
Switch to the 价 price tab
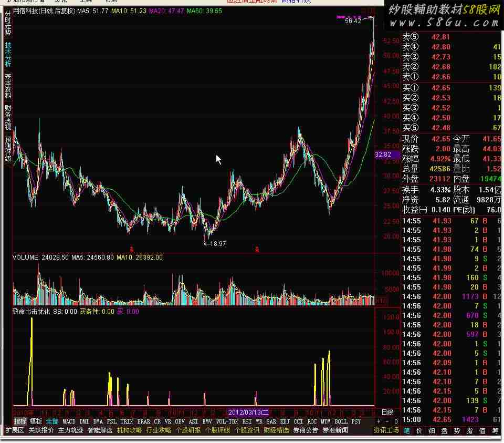click(x=419, y=431)
